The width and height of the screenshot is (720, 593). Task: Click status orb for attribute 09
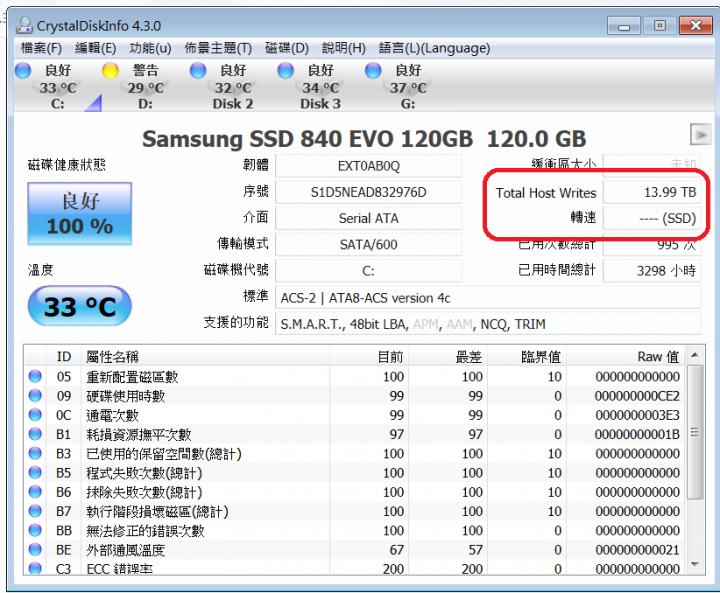coord(35,395)
